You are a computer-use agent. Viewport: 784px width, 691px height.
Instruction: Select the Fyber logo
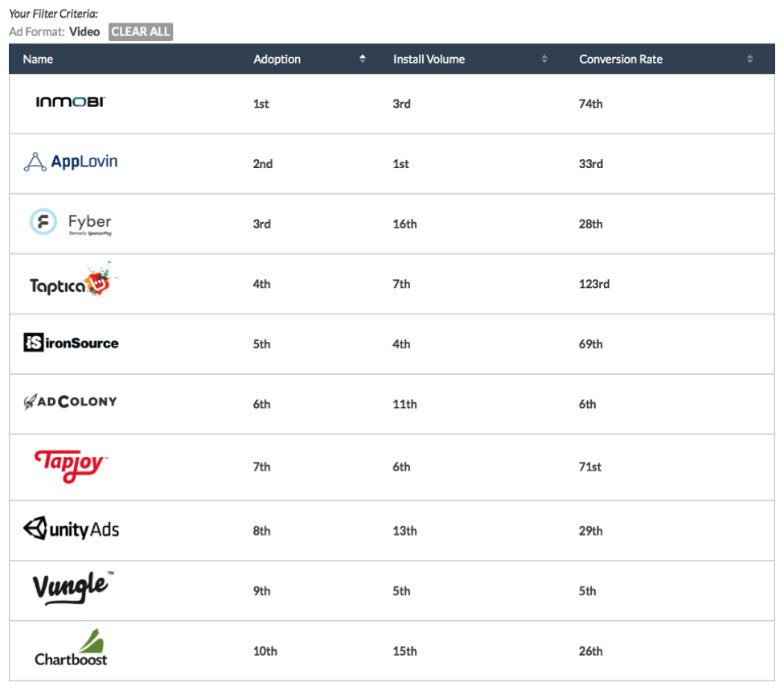coord(70,223)
